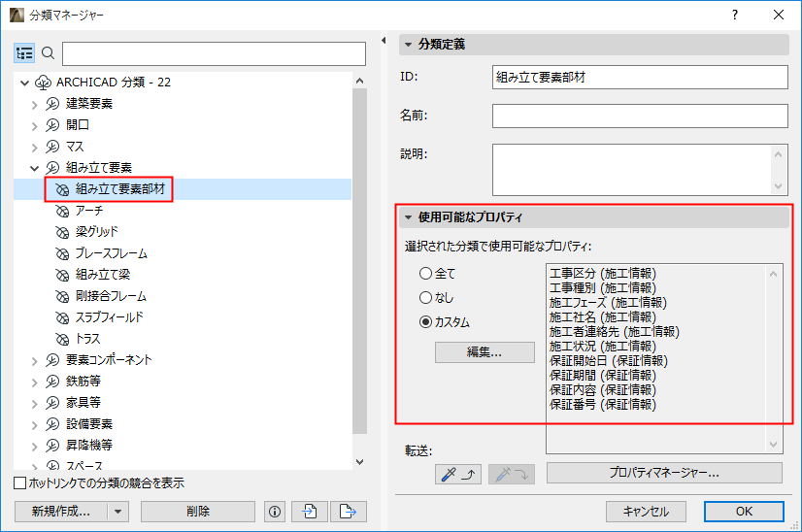Click the icon beside 開口

[x=52, y=125]
